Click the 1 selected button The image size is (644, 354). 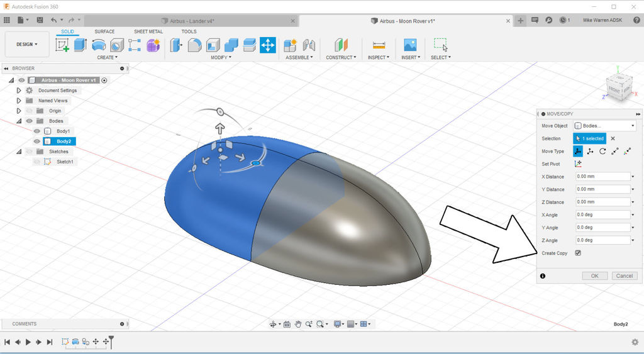589,138
